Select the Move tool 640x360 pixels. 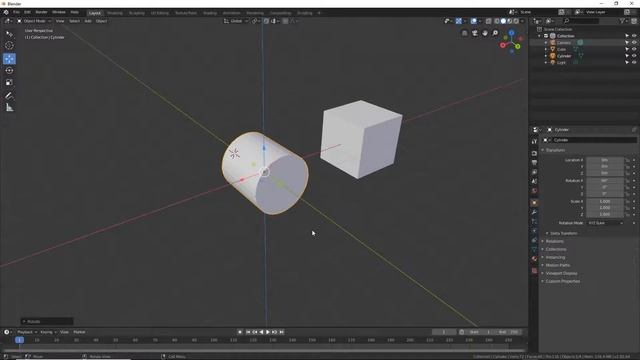tap(9, 58)
